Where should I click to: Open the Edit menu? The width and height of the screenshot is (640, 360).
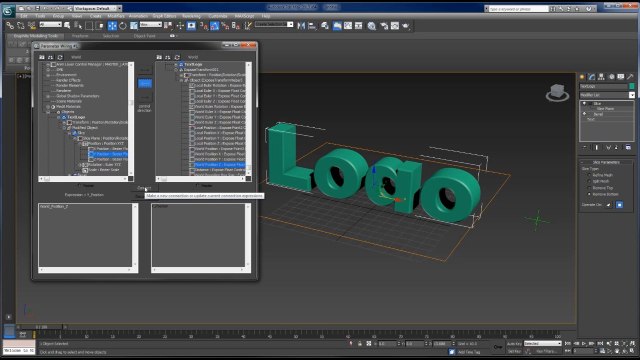pyautogui.click(x=24, y=16)
